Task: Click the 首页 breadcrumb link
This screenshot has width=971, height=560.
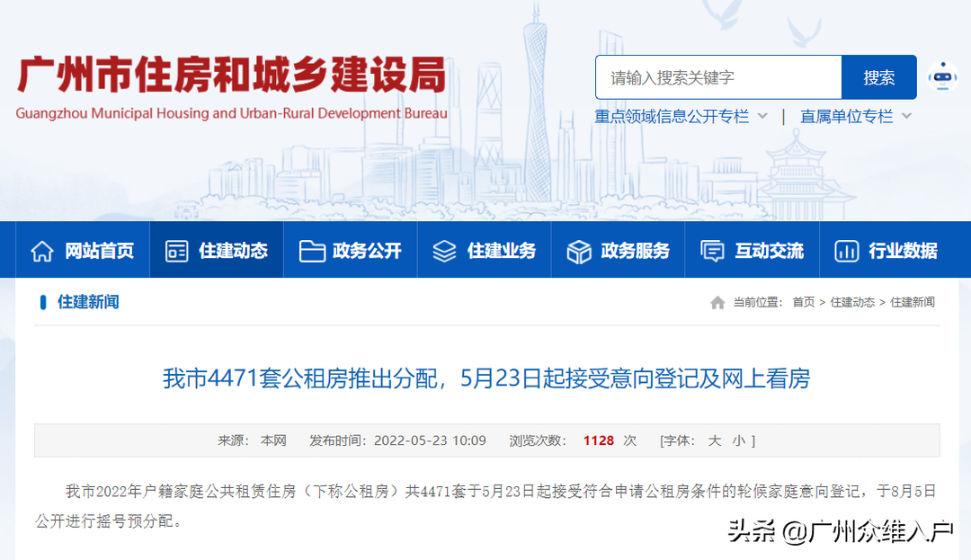Action: click(803, 302)
